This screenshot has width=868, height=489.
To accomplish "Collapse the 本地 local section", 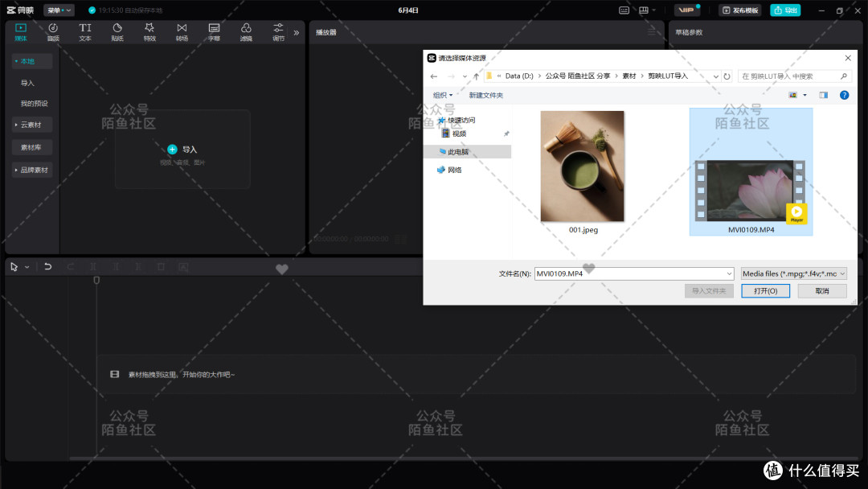I will 32,61.
